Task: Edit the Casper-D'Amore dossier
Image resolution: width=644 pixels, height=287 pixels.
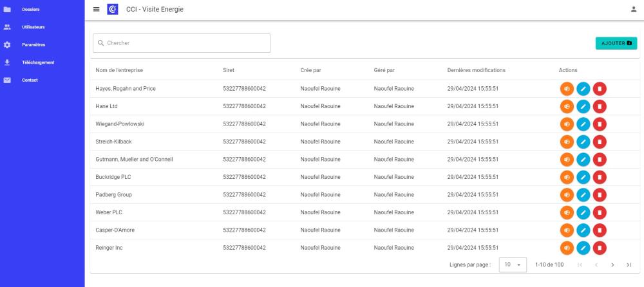Action: click(583, 230)
